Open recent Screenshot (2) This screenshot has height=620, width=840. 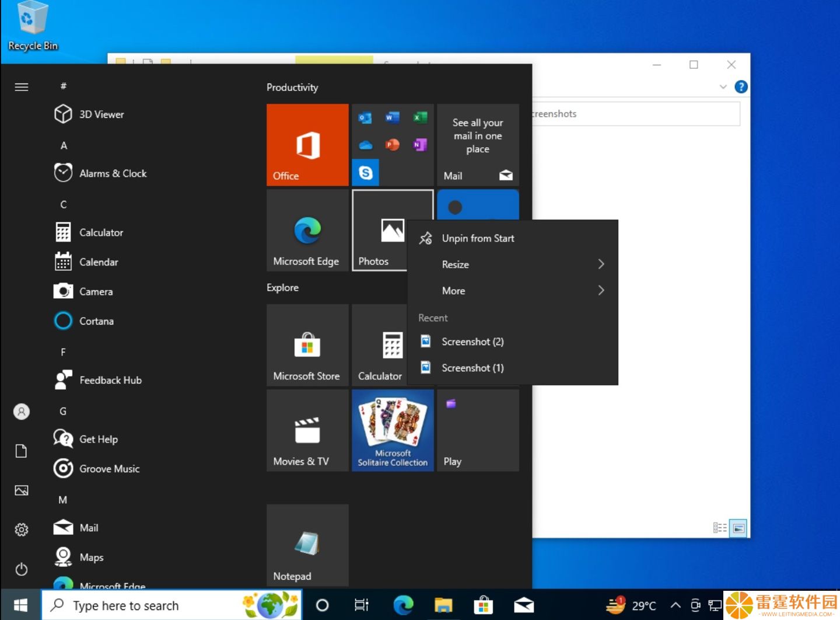coord(512,342)
